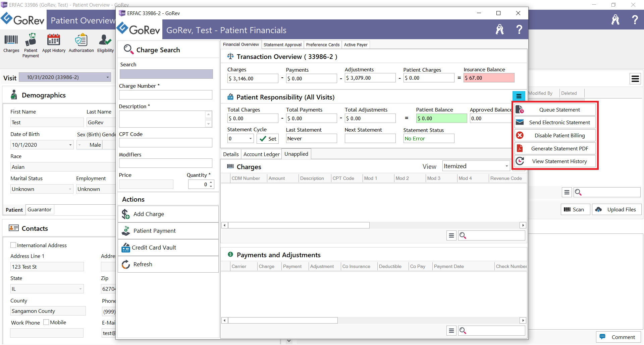
Task: Open Sex (Birth) Male dropdown
Action: click(x=79, y=145)
